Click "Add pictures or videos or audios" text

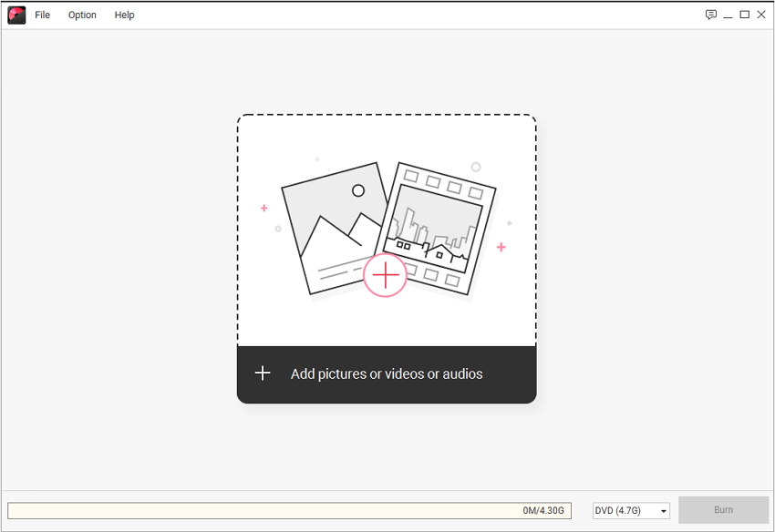(x=387, y=373)
